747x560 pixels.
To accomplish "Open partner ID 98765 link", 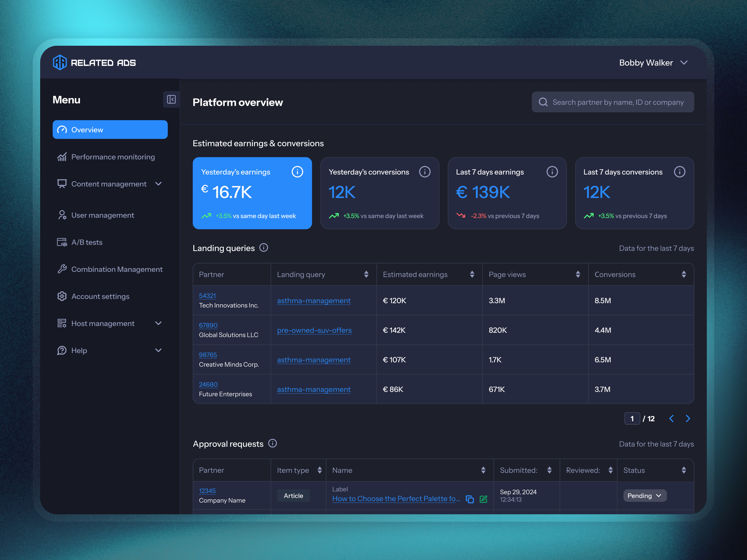I will (x=208, y=355).
